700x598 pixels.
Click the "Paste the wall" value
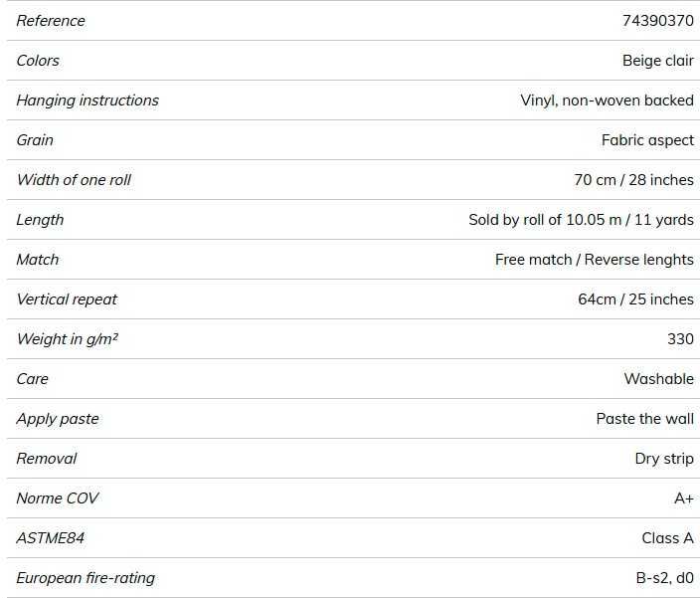point(644,419)
